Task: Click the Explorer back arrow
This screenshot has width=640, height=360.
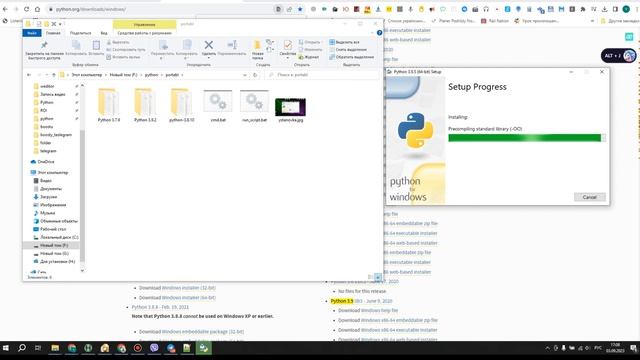Action: point(29,75)
